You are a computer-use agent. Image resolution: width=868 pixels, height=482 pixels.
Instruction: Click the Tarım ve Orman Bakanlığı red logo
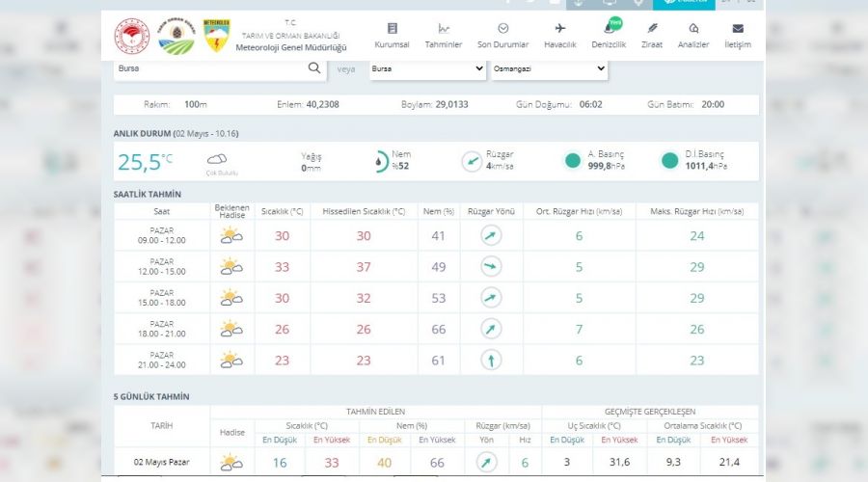(x=132, y=36)
